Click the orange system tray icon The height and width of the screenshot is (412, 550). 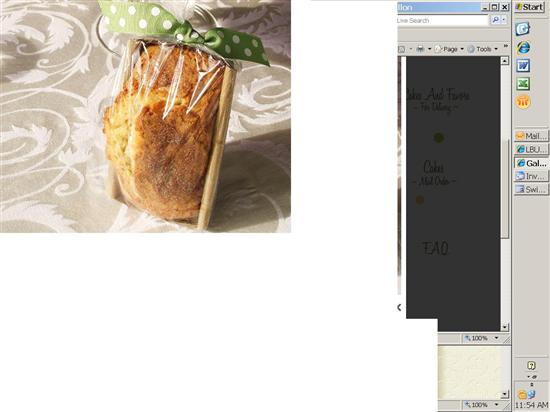click(x=523, y=395)
